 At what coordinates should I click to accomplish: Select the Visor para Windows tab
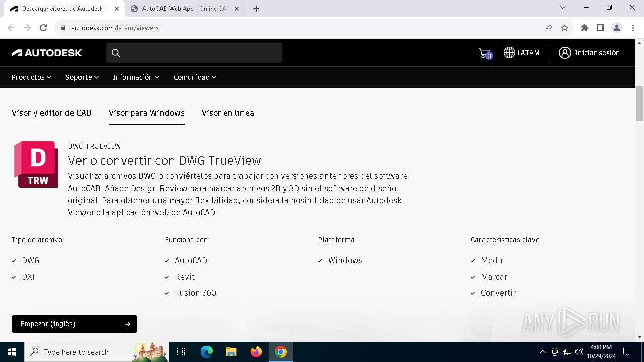(146, 113)
